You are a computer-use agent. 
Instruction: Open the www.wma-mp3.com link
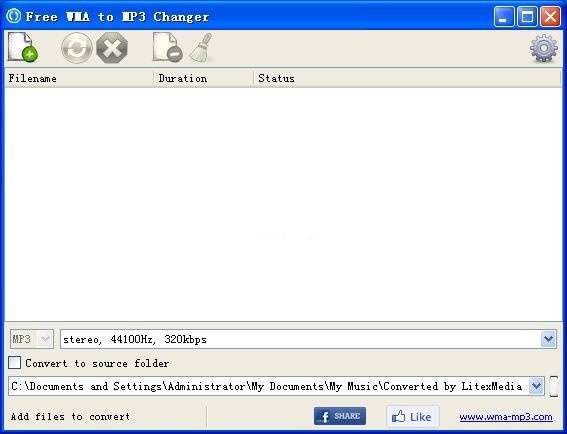coord(506,417)
